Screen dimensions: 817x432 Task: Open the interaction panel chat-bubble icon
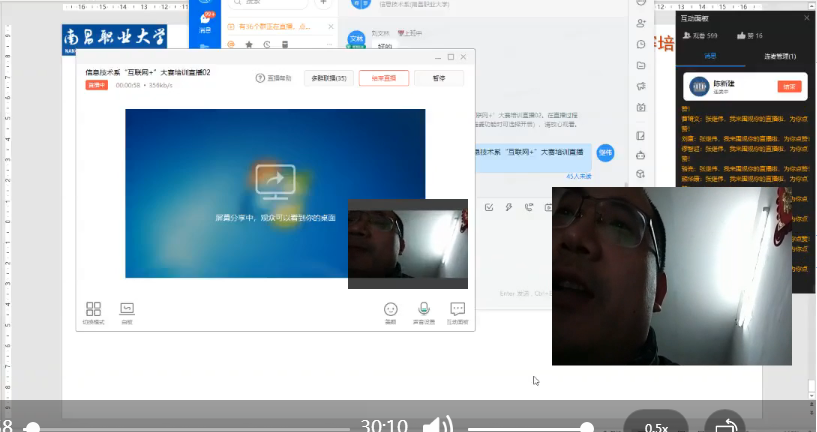tap(457, 309)
